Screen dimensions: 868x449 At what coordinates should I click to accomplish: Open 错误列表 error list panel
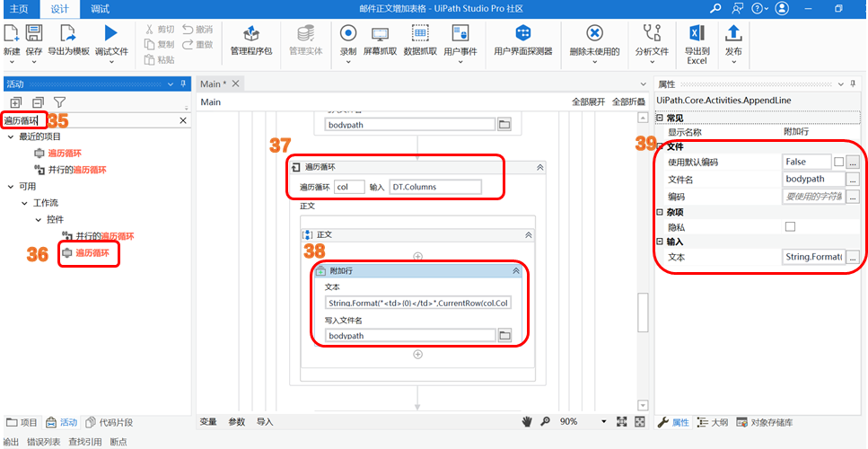point(44,442)
